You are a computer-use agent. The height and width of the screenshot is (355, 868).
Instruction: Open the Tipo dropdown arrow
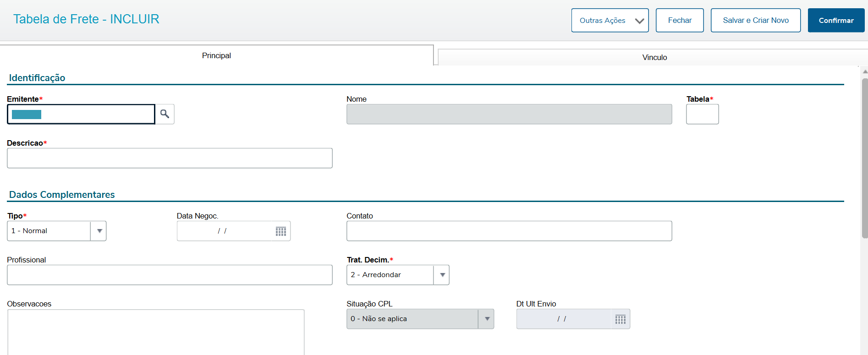(99, 231)
